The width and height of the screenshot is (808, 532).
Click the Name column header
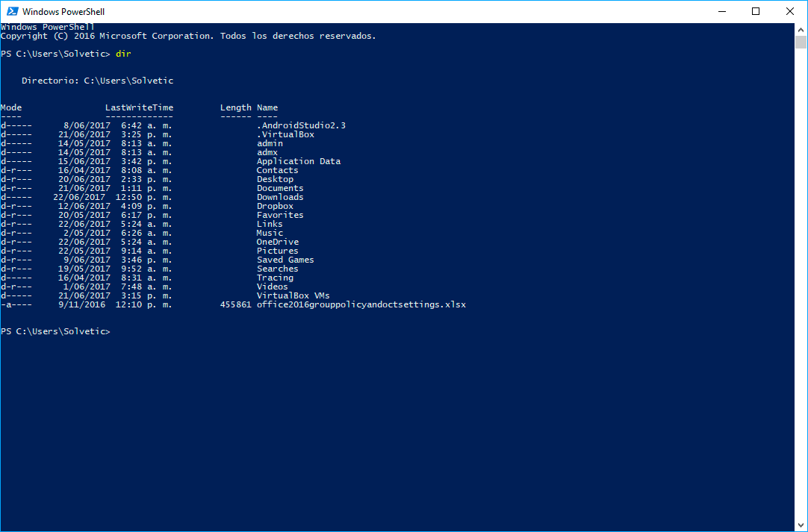coord(267,107)
